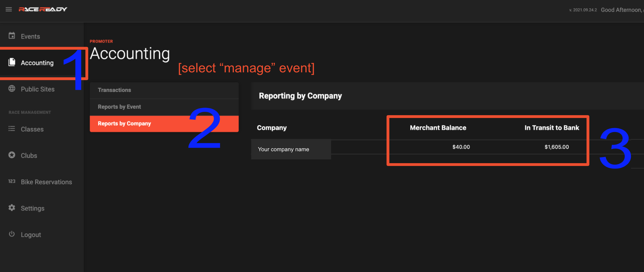Open the Transactions tab

pos(114,90)
